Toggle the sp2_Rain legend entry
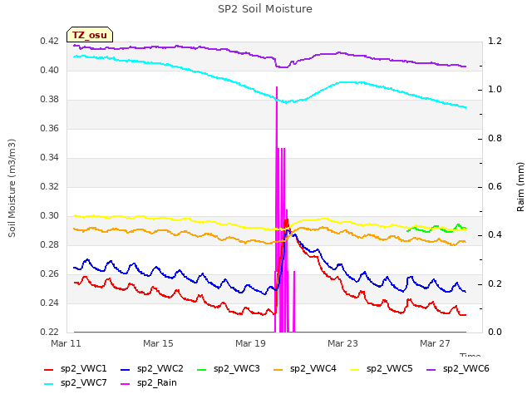The height and width of the screenshot is (399, 532). pyautogui.click(x=149, y=383)
